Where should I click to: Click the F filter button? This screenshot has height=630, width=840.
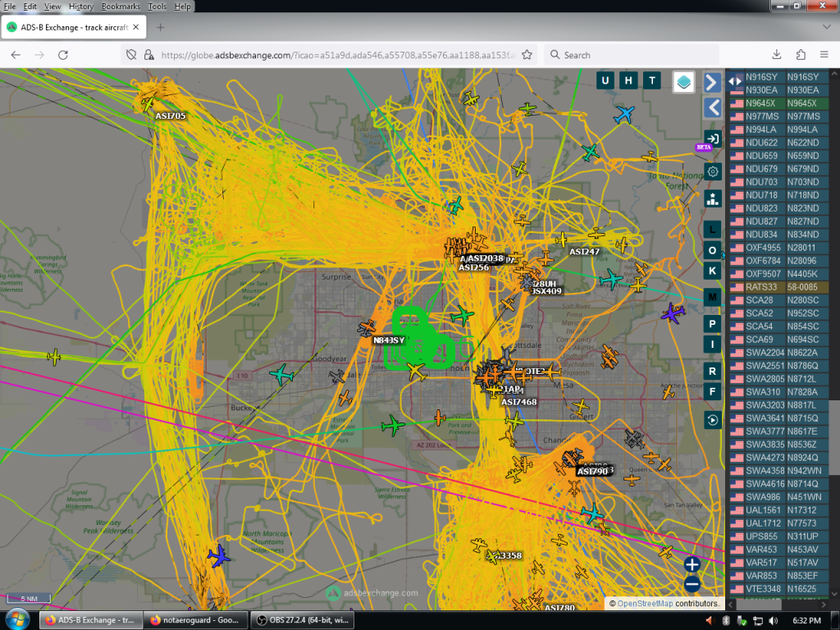click(x=713, y=391)
